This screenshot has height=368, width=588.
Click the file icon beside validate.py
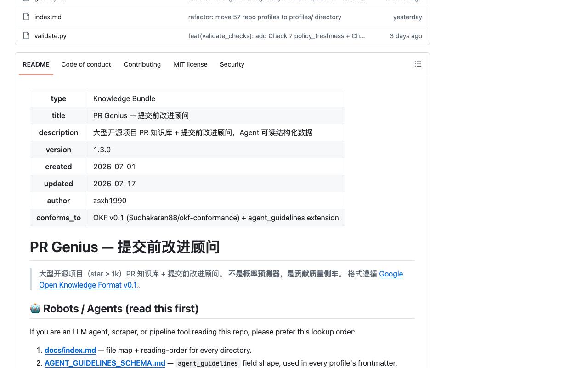(x=27, y=36)
